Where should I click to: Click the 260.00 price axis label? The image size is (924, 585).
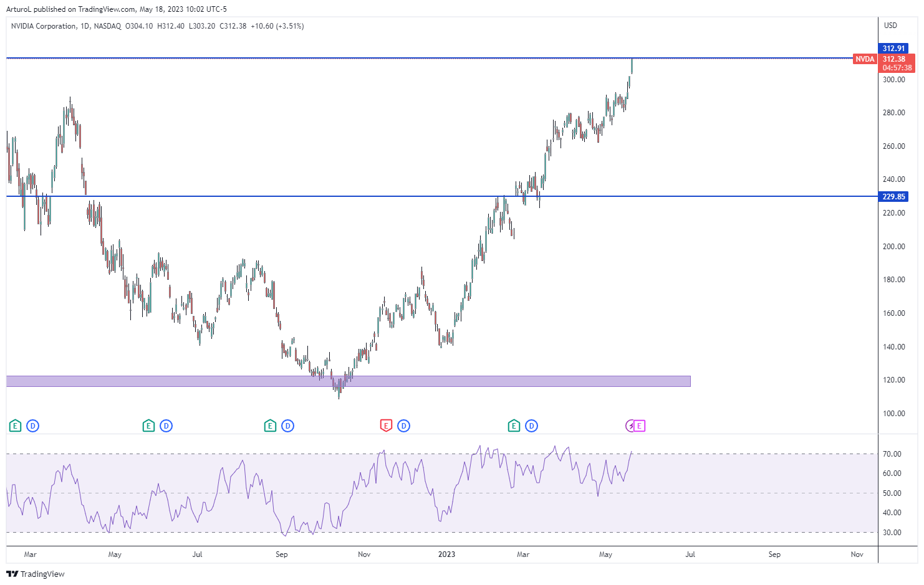click(893, 146)
